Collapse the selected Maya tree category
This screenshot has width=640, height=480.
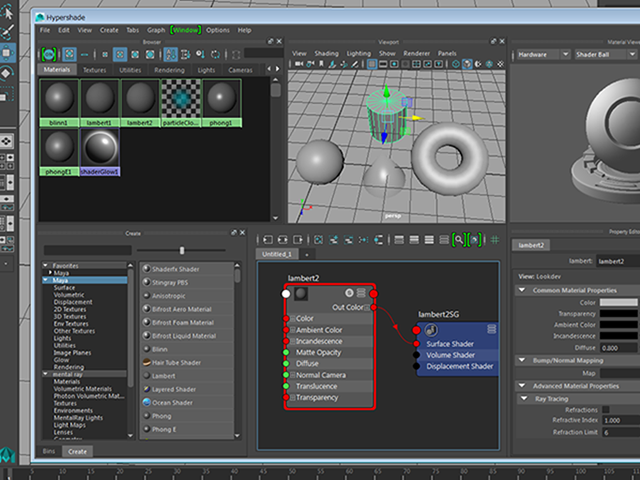click(46, 280)
